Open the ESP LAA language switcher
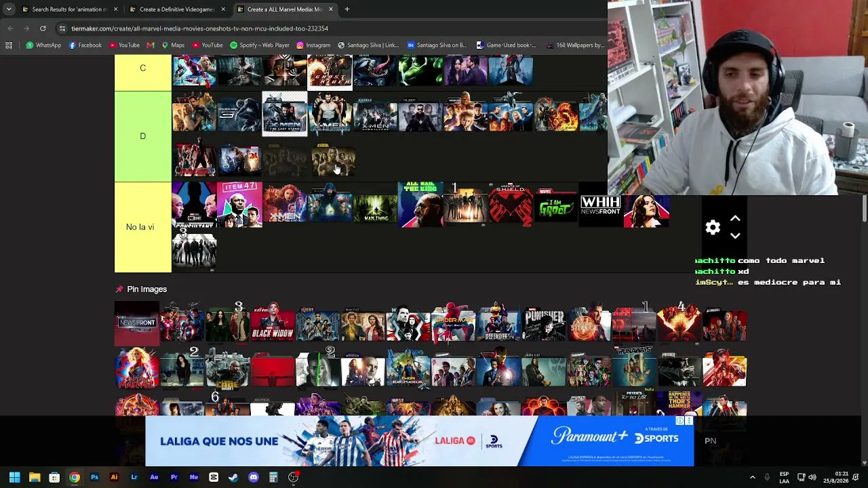The width and height of the screenshot is (868, 488). coord(784,477)
